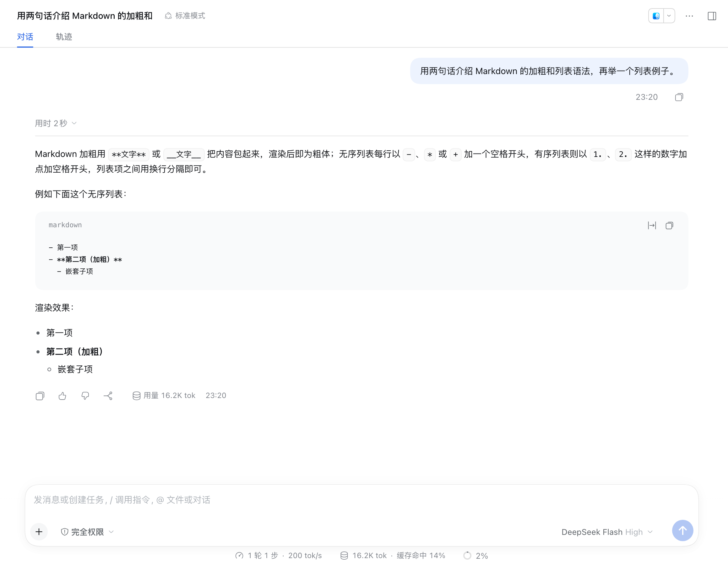Click the plus attachment button
Screen dimensions: 728x565
[x=39, y=531]
